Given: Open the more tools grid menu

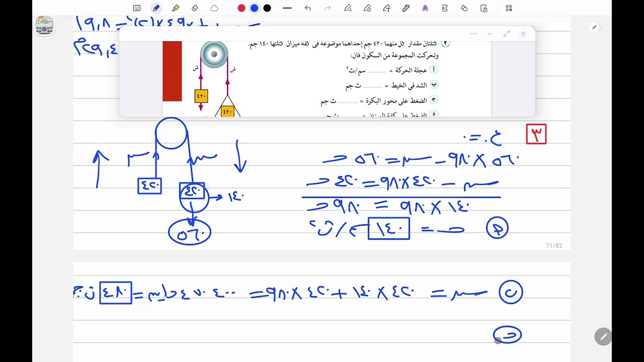Looking at the screenshot, I should 509,8.
